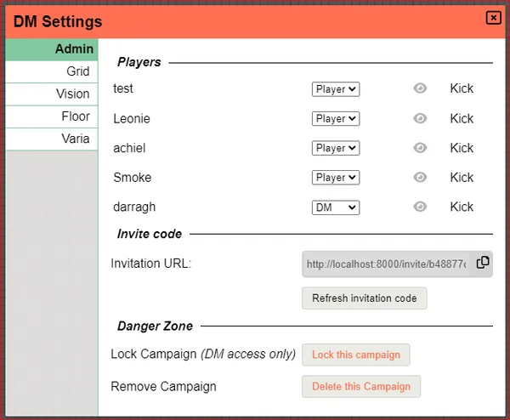This screenshot has width=510, height=420.
Task: Click Refresh invitation code button
Action: pyautogui.click(x=364, y=298)
